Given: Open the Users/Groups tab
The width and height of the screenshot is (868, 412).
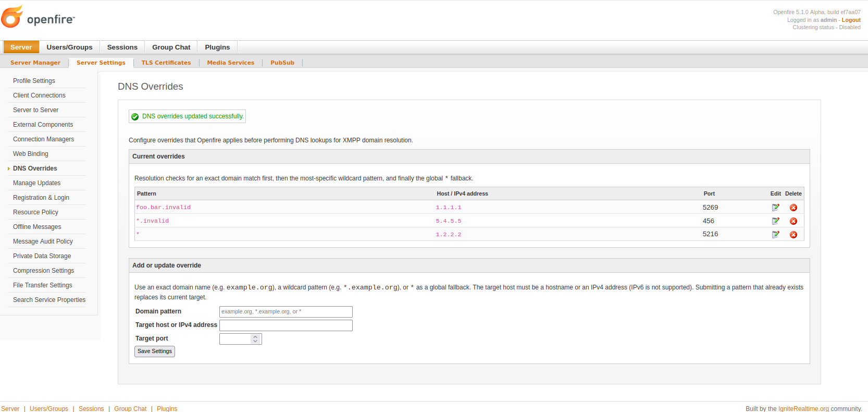Looking at the screenshot, I should click(x=69, y=47).
